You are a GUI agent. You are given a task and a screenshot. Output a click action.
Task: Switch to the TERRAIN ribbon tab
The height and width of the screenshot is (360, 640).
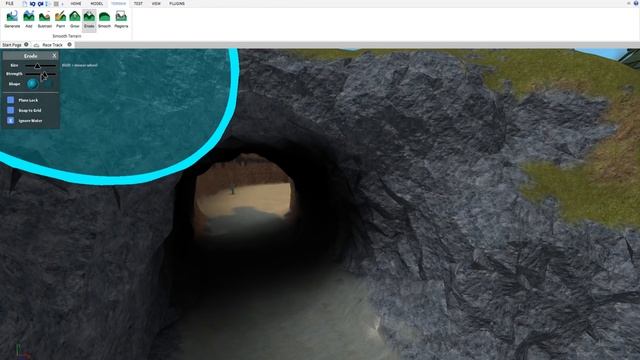point(118,4)
